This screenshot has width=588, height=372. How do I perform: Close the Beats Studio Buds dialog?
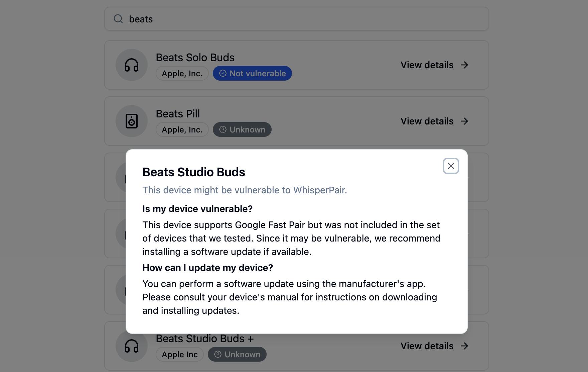[x=451, y=166]
